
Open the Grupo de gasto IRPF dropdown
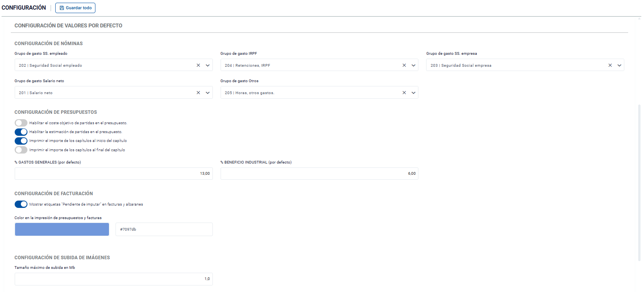[x=413, y=65]
